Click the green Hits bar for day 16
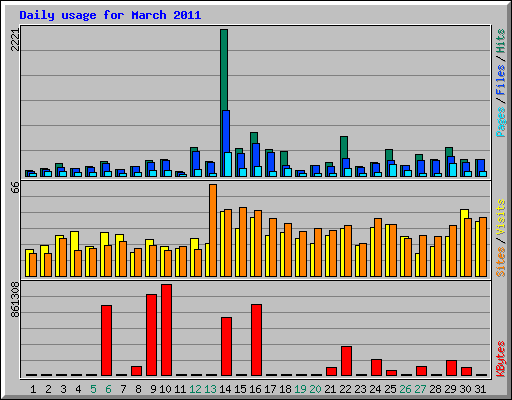 pyautogui.click(x=254, y=138)
